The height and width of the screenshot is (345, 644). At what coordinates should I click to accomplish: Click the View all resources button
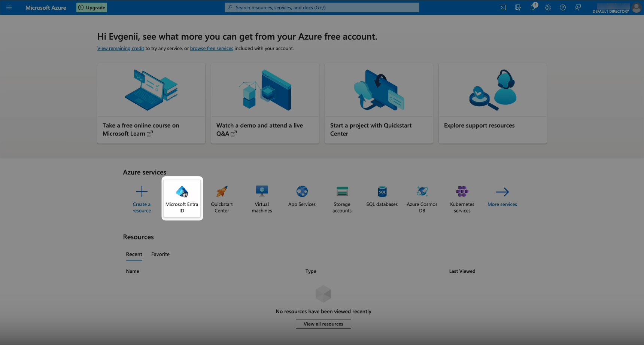pos(323,324)
